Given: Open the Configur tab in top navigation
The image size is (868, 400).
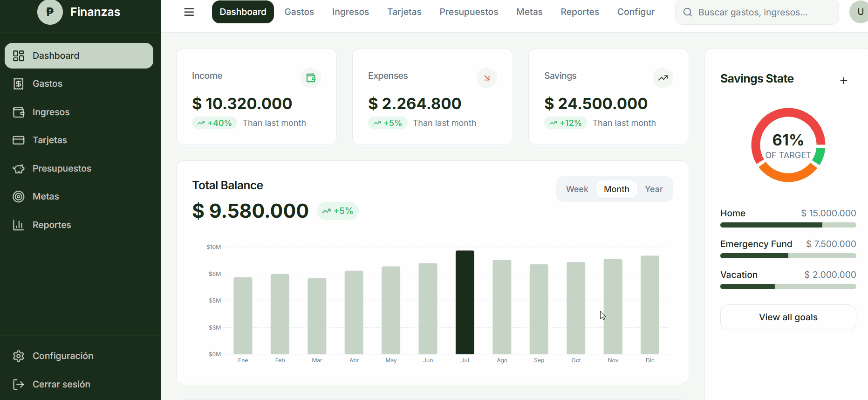Looking at the screenshot, I should click(636, 12).
